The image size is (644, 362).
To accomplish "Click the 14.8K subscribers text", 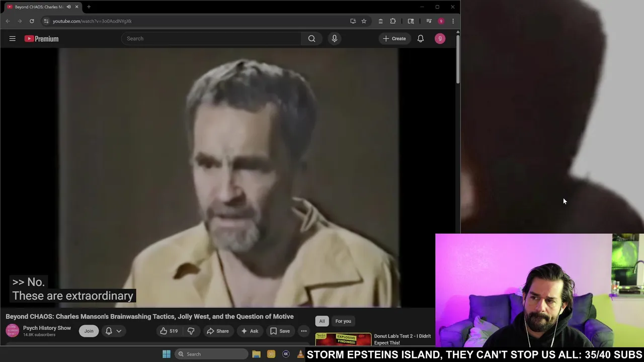I will coord(39,335).
